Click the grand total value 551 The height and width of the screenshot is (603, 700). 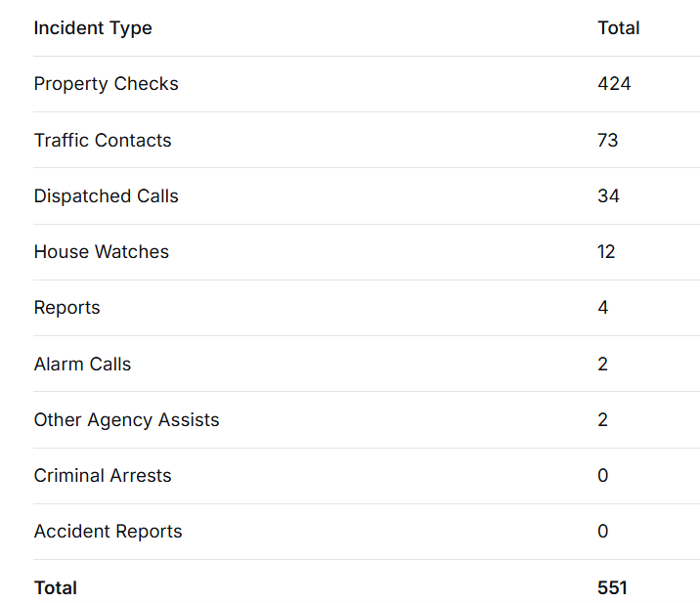point(612,588)
